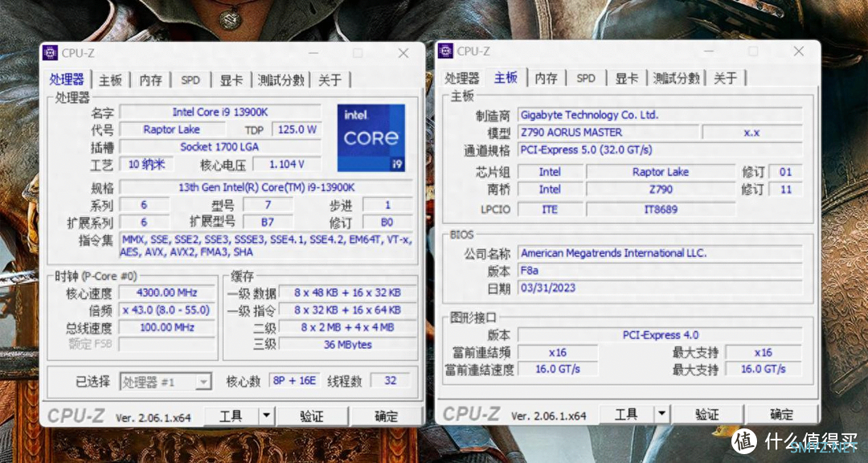Click the 13th Gen Intel(R) Core(TM) i9-13900K spec field

(x=266, y=187)
